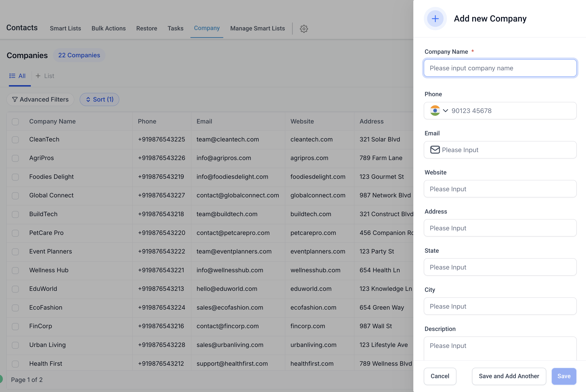Click the settings gear icon in Contacts nav
Image resolution: width=586 pixels, height=392 pixels.
[x=304, y=29]
